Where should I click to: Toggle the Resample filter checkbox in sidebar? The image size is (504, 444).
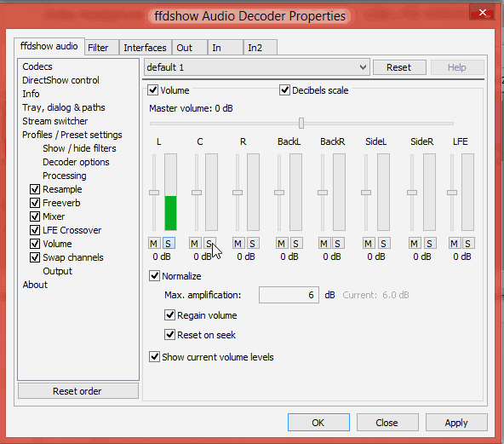point(35,189)
